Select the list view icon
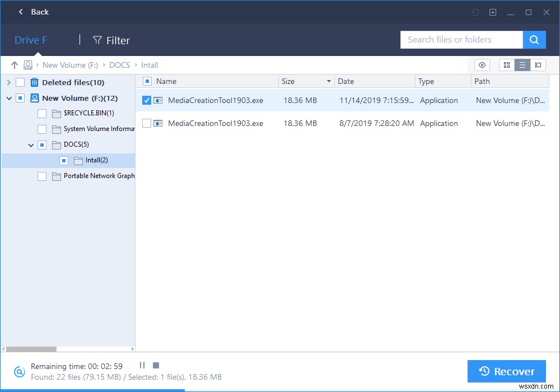The width and height of the screenshot is (560, 392). pyautogui.click(x=522, y=65)
